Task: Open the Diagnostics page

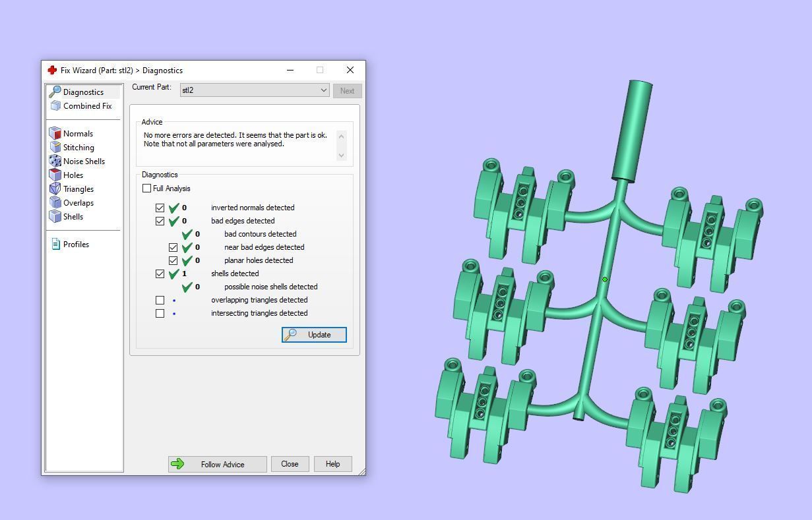Action: pos(83,92)
